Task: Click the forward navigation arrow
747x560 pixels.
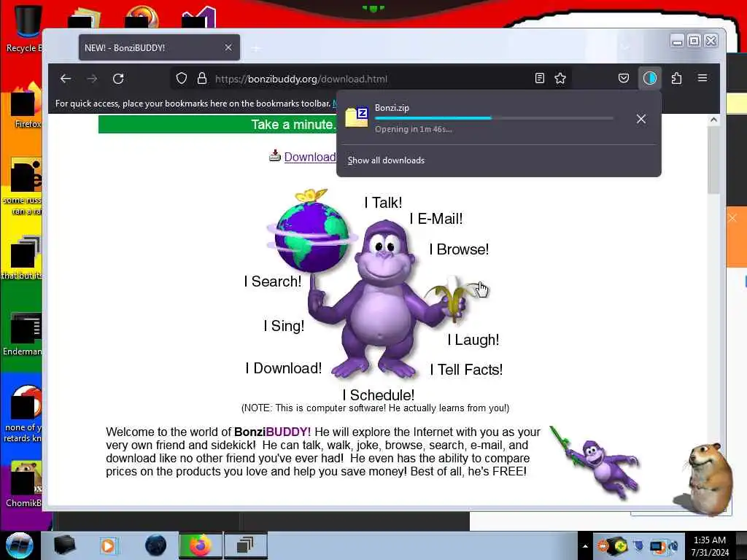Action: (x=92, y=79)
